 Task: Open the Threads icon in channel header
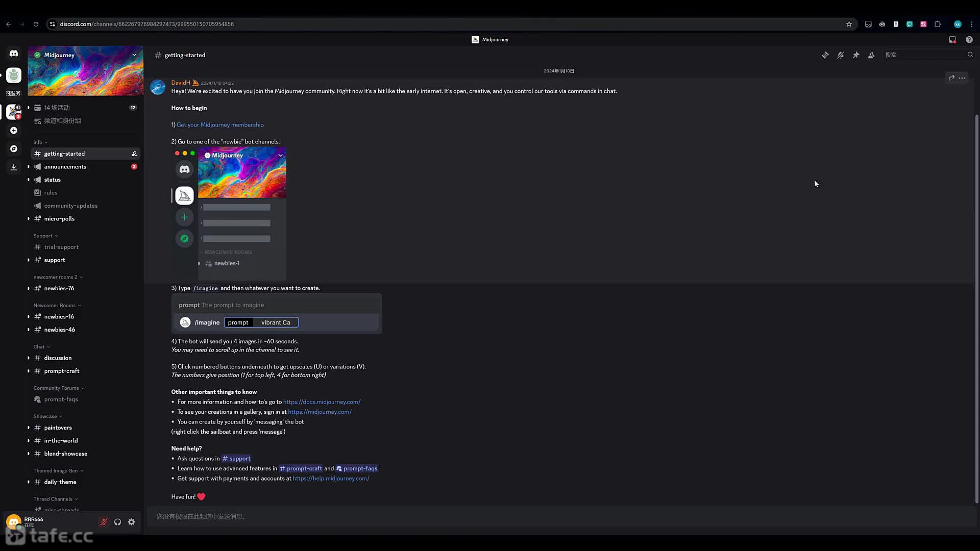coord(825,55)
